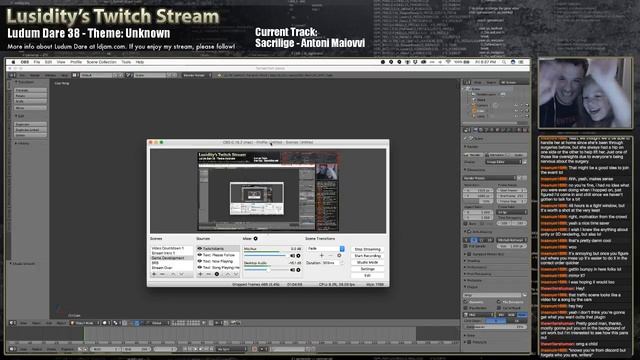This screenshot has width=640, height=360.
Task: Open the Help menu in the macOS menu bar
Action: click(140, 62)
